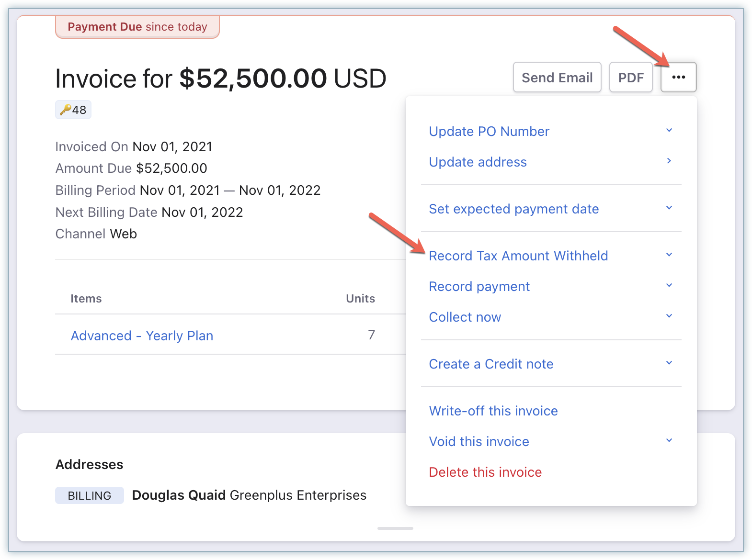Expand Create a Credit note chevron
The height and width of the screenshot is (560, 752).
click(x=669, y=363)
